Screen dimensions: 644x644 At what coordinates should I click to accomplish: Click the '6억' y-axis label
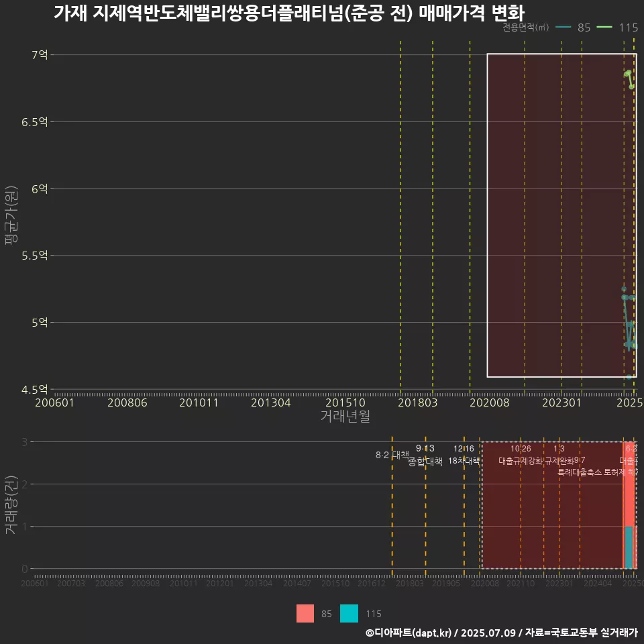40,189
